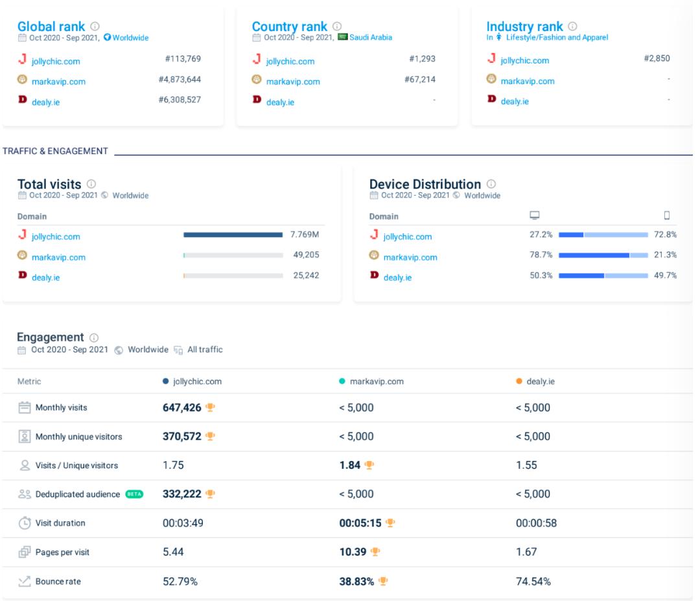The height and width of the screenshot is (601, 700).
Task: Click the trophy next to 00:05:15
Action: coord(390,523)
